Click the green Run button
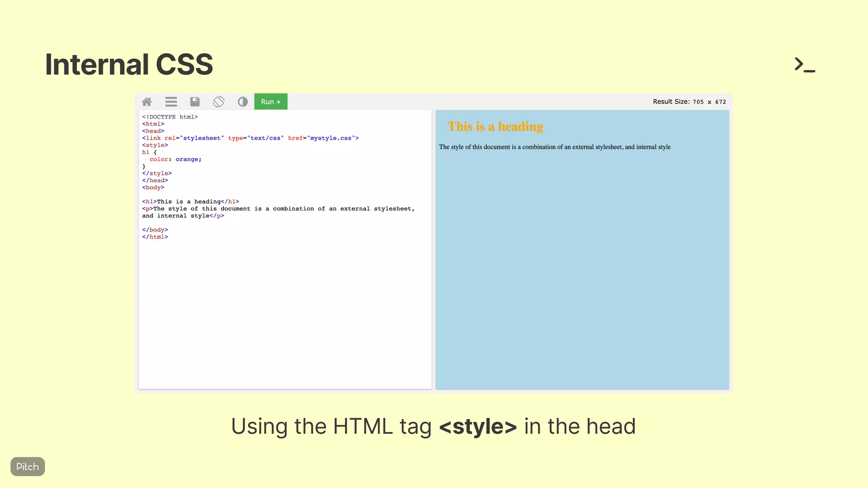Screen dimensions: 868x488 coord(271,102)
